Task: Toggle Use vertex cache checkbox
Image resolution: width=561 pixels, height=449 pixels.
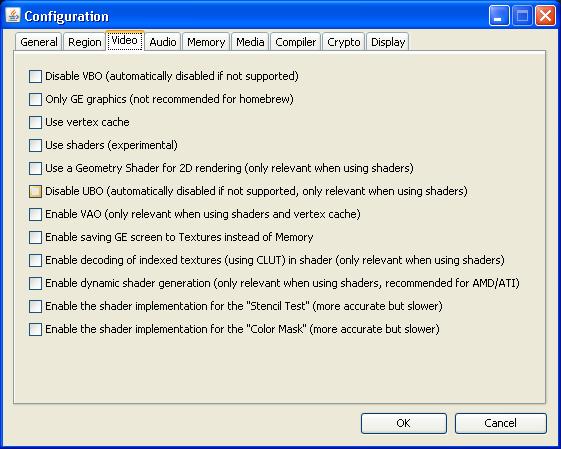Action: (35, 122)
